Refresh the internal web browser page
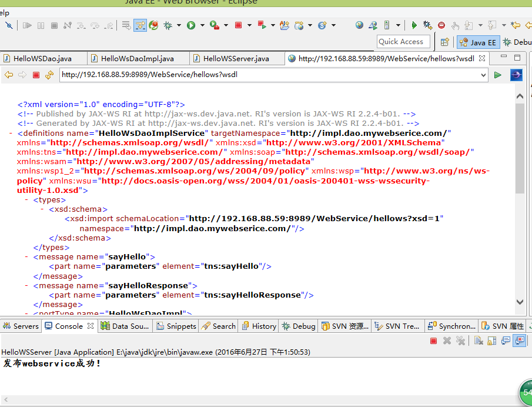The height and width of the screenshot is (407, 532). 49,75
